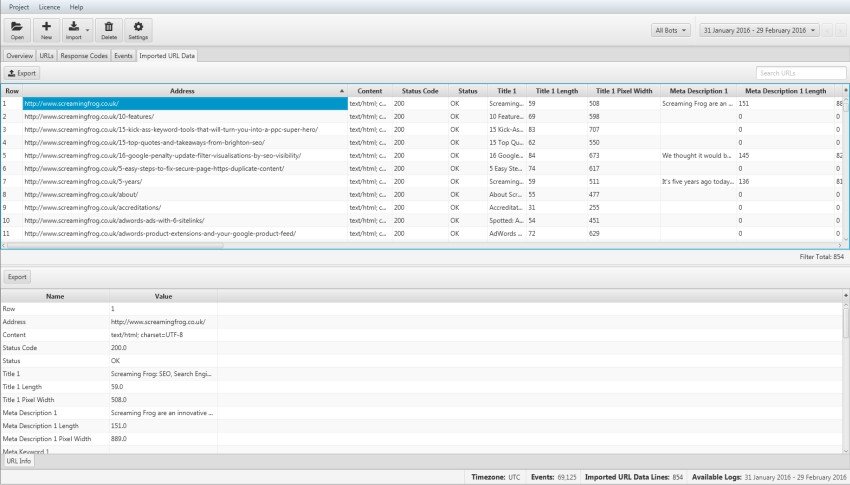The image size is (850, 485).
Task: Click the previous date range arrow
Action: [x=827, y=30]
